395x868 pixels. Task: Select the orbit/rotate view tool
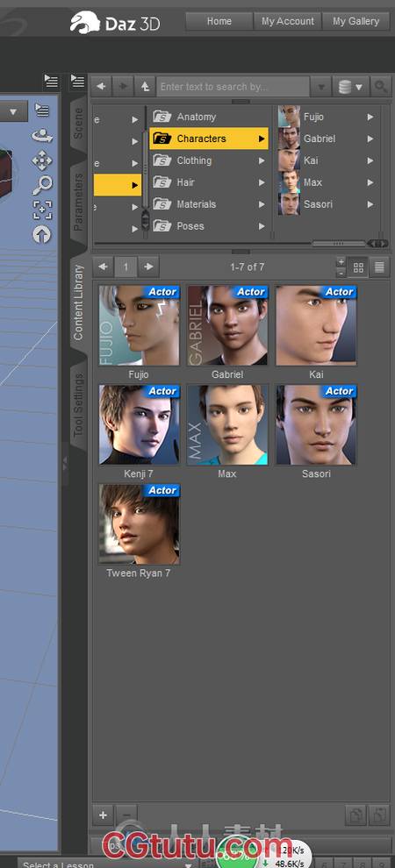tap(42, 136)
